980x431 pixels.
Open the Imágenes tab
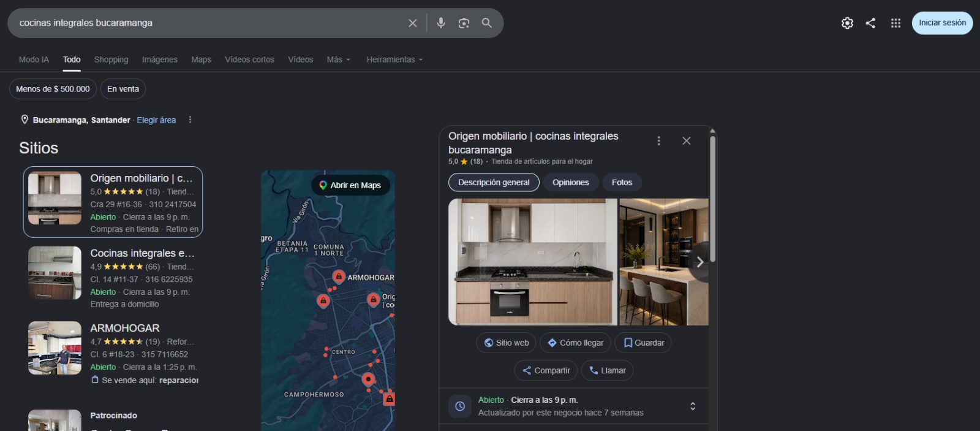click(160, 59)
